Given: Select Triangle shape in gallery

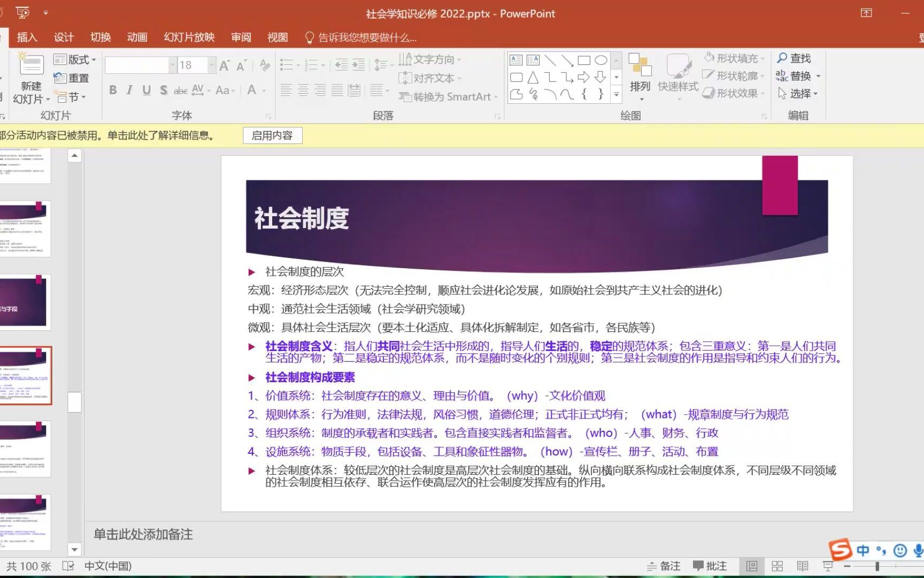Looking at the screenshot, I should pos(533,78).
